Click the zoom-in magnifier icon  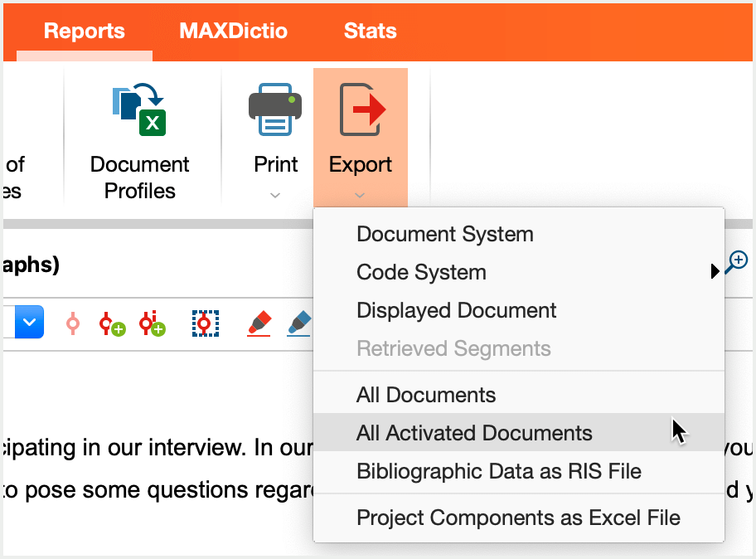(x=736, y=262)
